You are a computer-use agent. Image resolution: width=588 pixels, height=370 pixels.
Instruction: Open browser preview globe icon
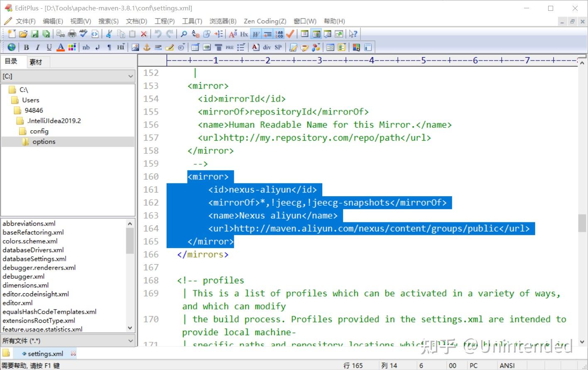12,47
